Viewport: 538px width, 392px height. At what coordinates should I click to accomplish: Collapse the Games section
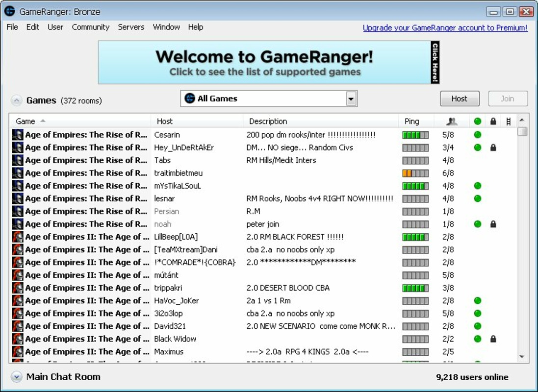(16, 100)
